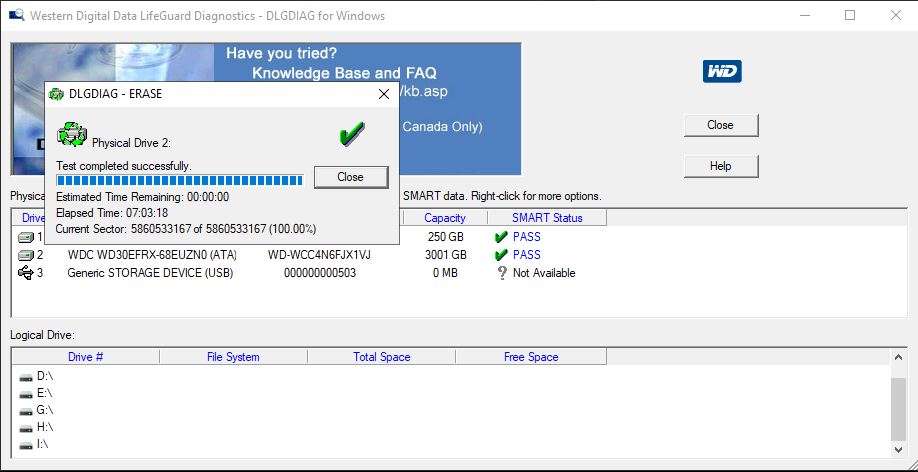This screenshot has height=472, width=918.
Task: Select the hard disk icon for drive 2
Action: coord(27,255)
